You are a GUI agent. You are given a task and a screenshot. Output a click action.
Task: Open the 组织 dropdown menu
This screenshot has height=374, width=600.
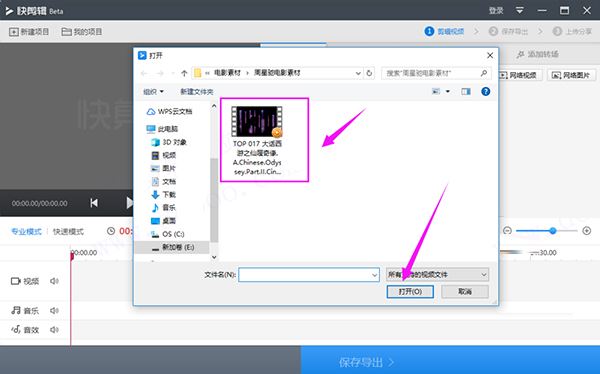(x=153, y=92)
